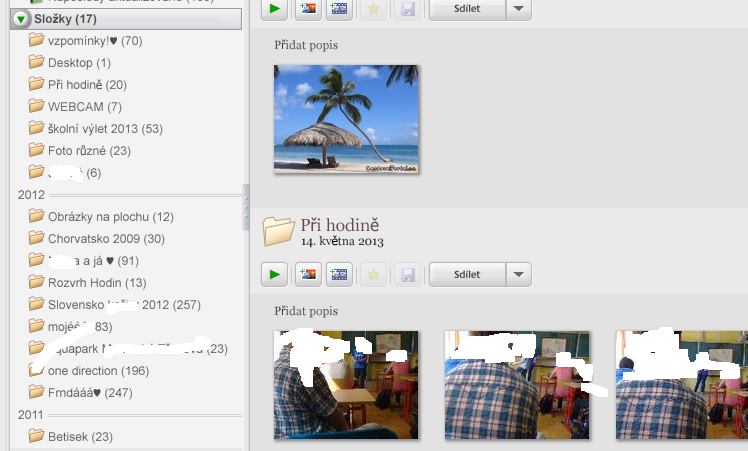Image resolution: width=748 pixels, height=451 pixels.
Task: Click folder icon next to WEBCAM (7)
Action: click(36, 105)
